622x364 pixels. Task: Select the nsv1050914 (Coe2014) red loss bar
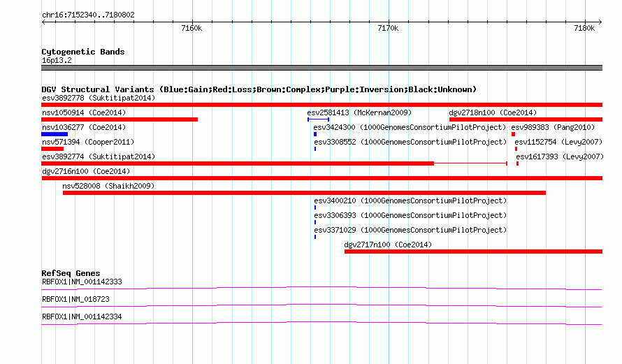coord(120,119)
